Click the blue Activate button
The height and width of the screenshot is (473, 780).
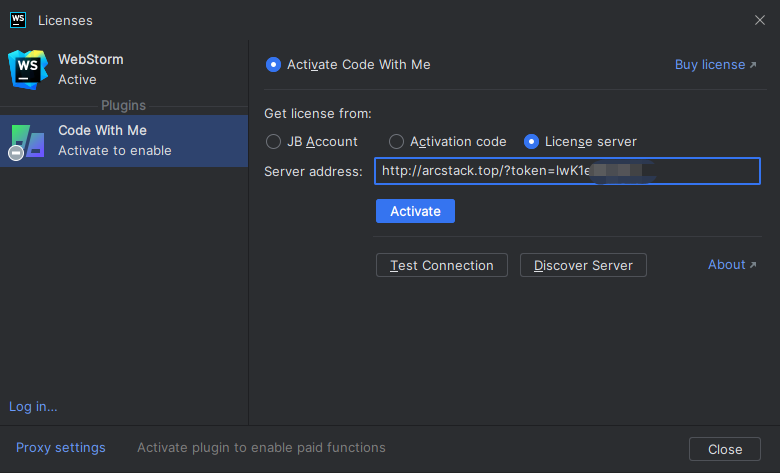(415, 211)
